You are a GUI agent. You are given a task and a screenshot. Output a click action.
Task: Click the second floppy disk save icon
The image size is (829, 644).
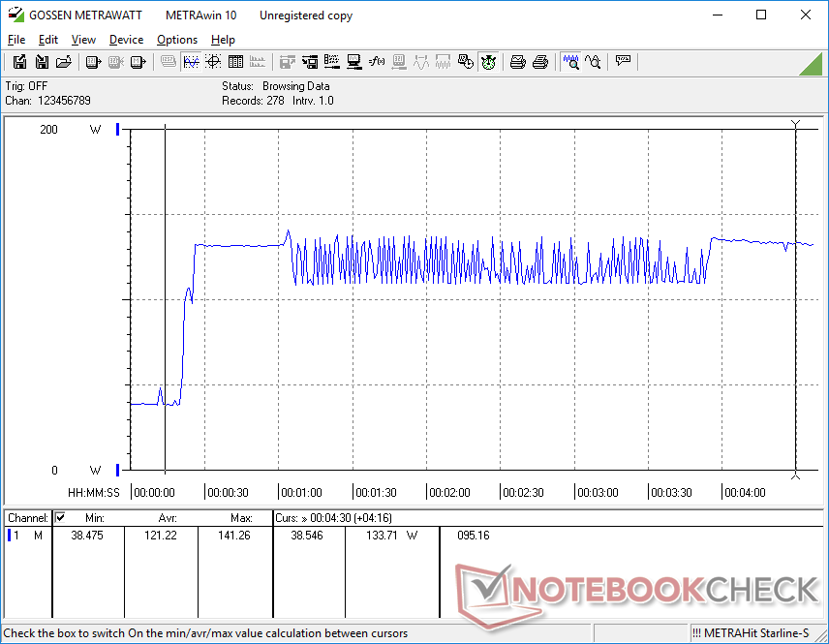(x=42, y=62)
